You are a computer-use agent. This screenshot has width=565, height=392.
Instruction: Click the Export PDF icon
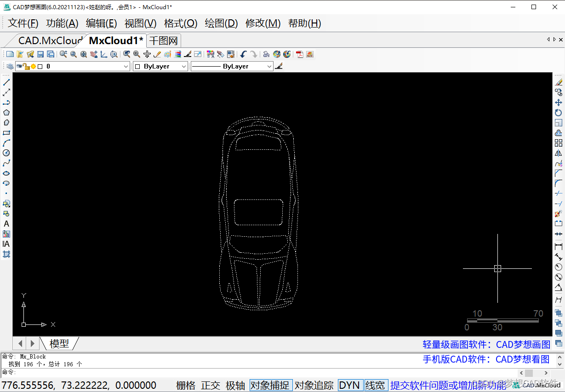(x=300, y=54)
